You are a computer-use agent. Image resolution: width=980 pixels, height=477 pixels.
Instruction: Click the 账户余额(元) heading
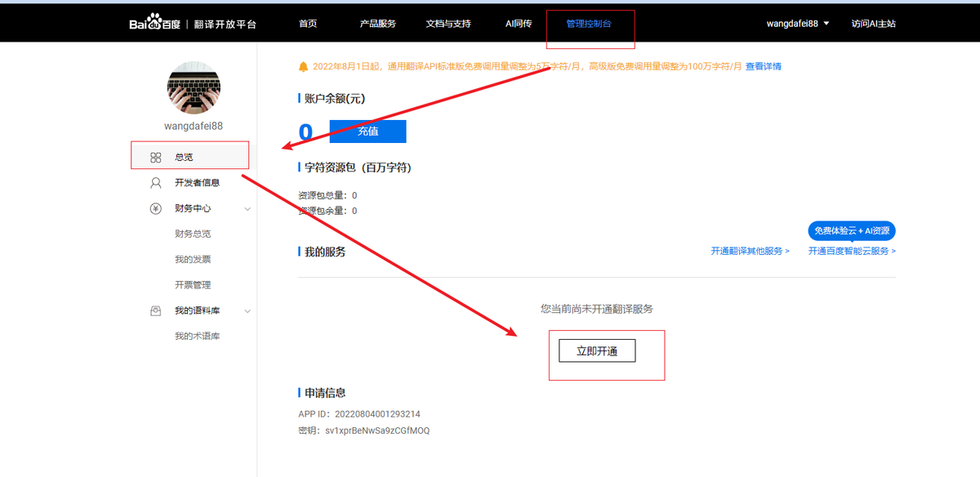334,99
